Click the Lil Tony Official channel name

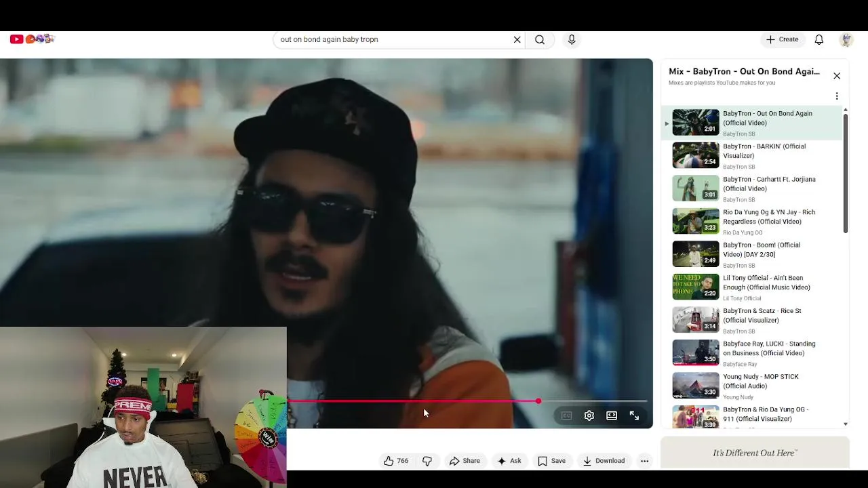click(742, 298)
